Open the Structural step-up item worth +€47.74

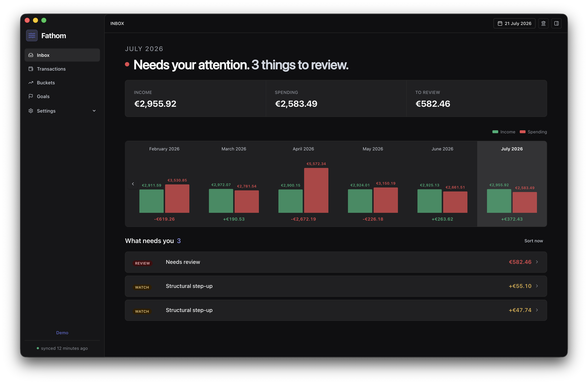[336, 310]
